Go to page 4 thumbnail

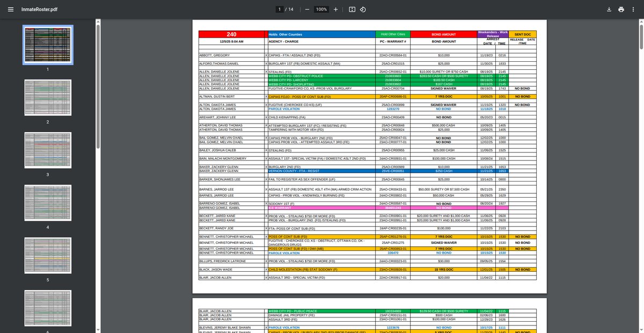click(x=48, y=204)
